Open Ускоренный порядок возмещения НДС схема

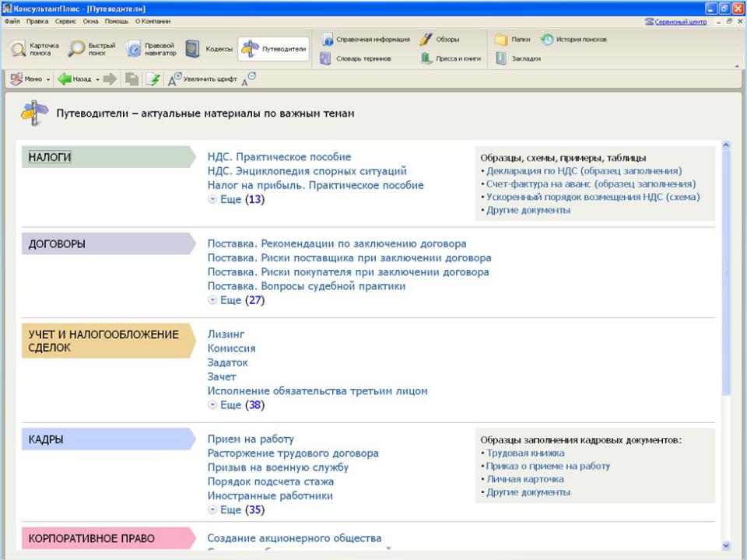point(593,197)
